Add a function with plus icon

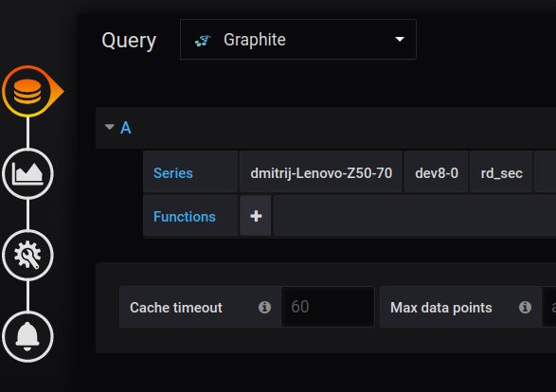(x=256, y=216)
